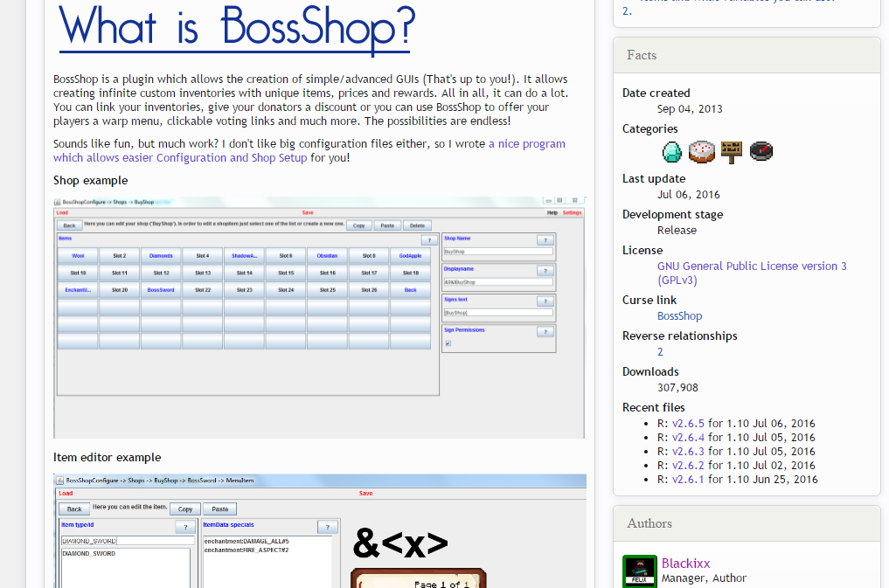Click the Back button in Item editor example

tap(74, 509)
